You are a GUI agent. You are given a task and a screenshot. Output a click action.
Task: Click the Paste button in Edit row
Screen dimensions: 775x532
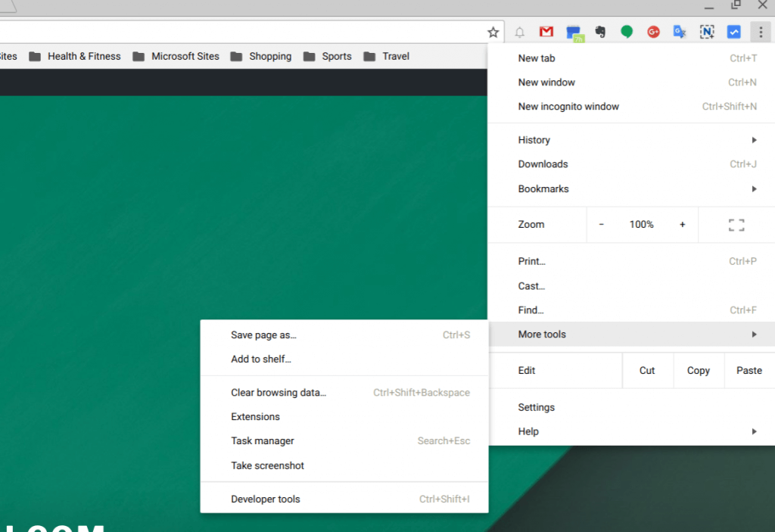pos(749,370)
